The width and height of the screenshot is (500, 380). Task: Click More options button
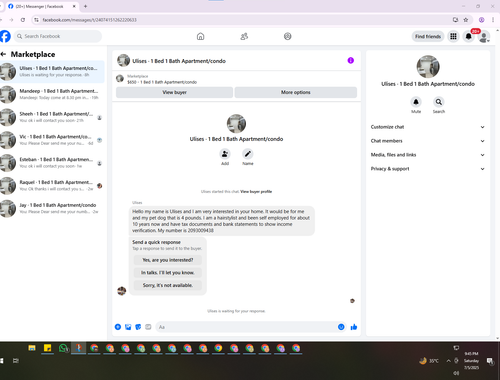(x=296, y=92)
